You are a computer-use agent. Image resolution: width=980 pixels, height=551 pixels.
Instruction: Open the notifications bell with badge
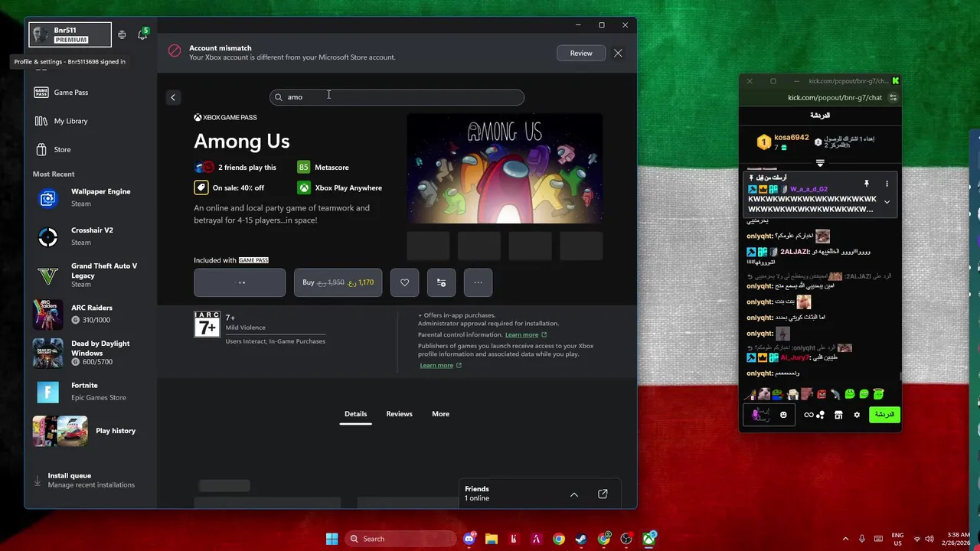(142, 34)
